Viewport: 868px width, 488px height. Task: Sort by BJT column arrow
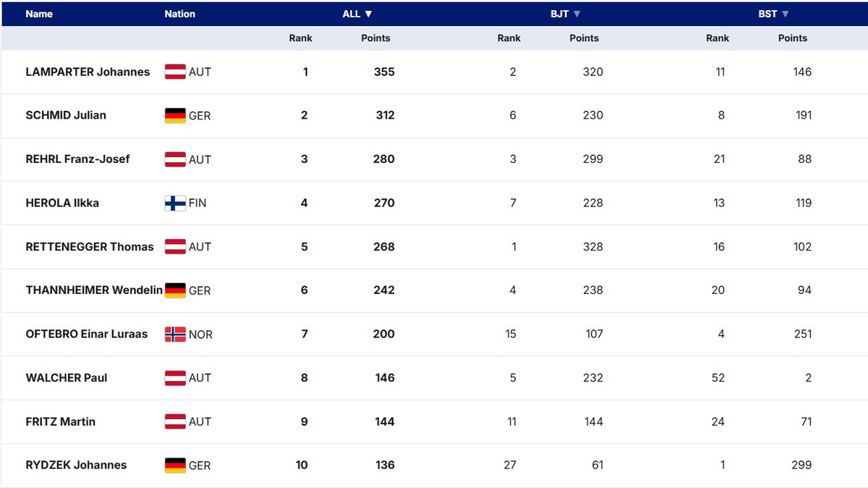click(x=577, y=14)
